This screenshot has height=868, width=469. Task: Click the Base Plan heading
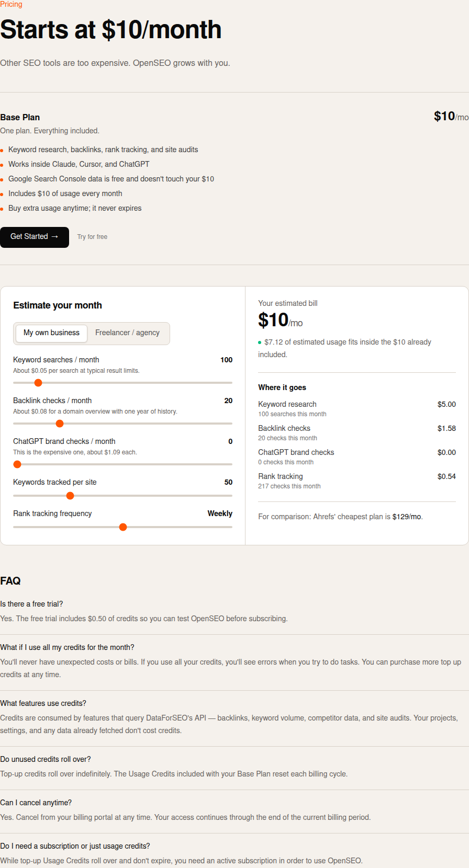click(20, 117)
